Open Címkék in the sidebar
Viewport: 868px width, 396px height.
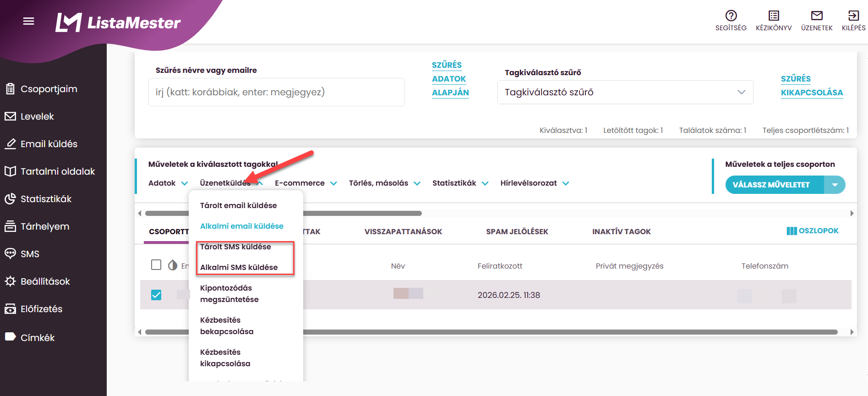point(30,337)
